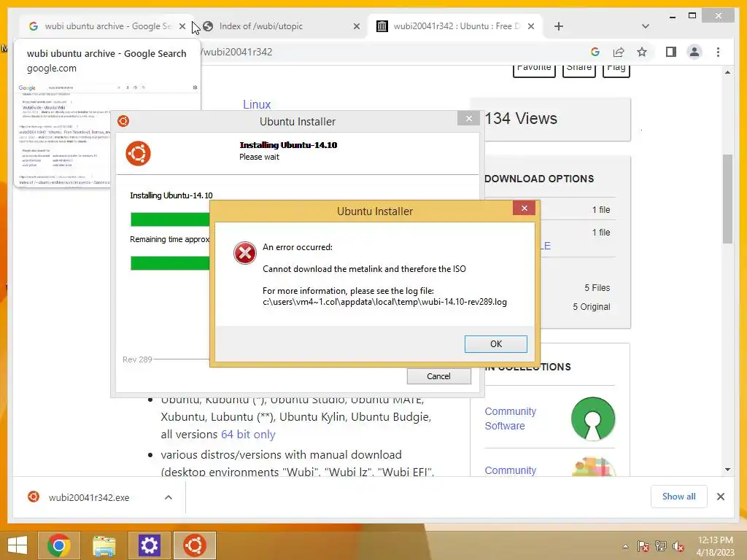This screenshot has height=560, width=747.
Task: Click the large Ubuntu logo in installer header
Action: (x=138, y=153)
